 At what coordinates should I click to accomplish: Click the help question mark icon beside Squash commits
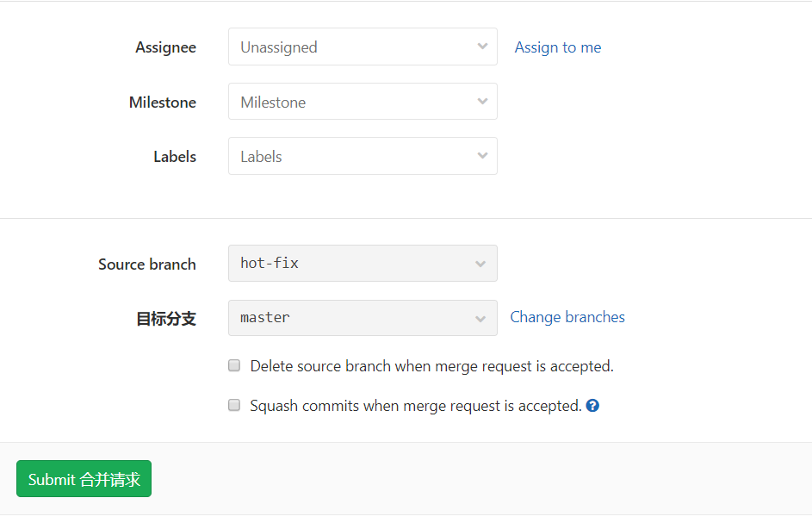pos(592,406)
